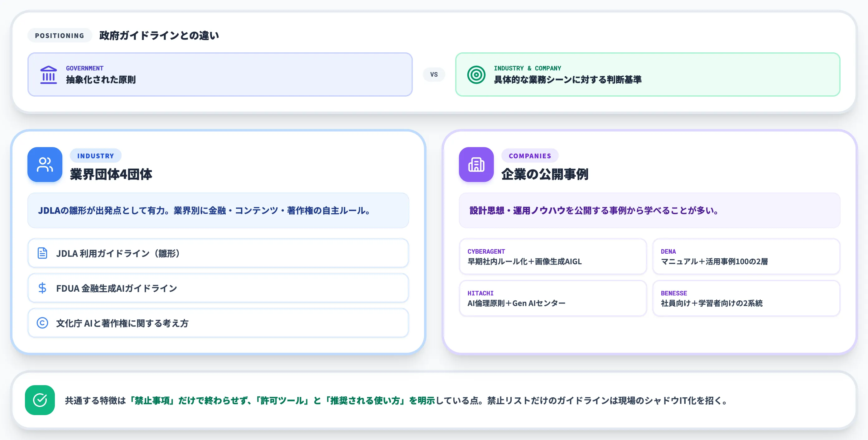Click the VS pill between the two cards

tap(434, 74)
